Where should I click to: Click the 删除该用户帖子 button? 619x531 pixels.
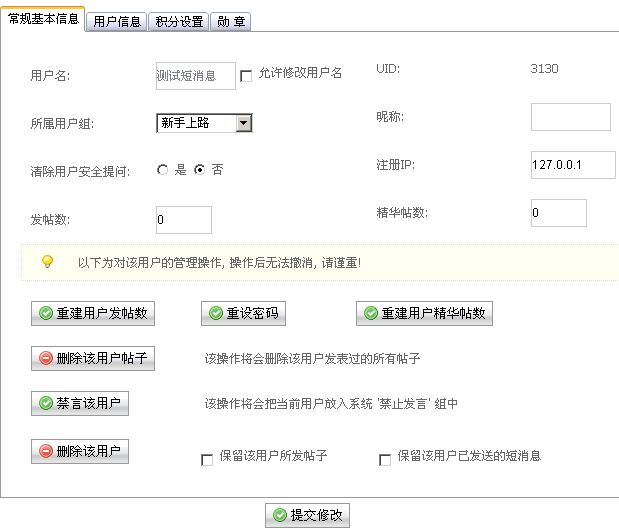click(x=93, y=358)
